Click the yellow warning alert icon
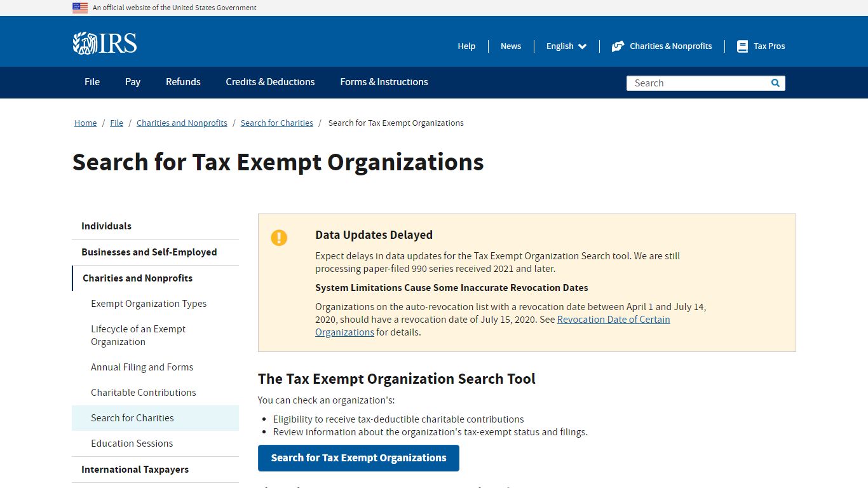 coord(279,238)
